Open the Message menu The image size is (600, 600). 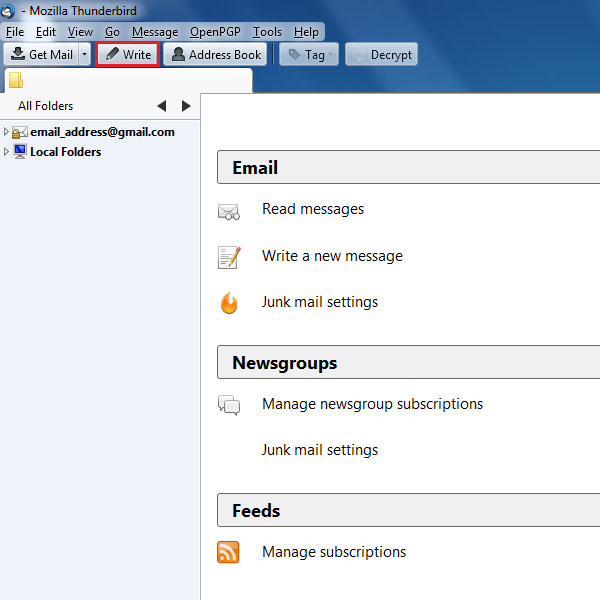(155, 32)
